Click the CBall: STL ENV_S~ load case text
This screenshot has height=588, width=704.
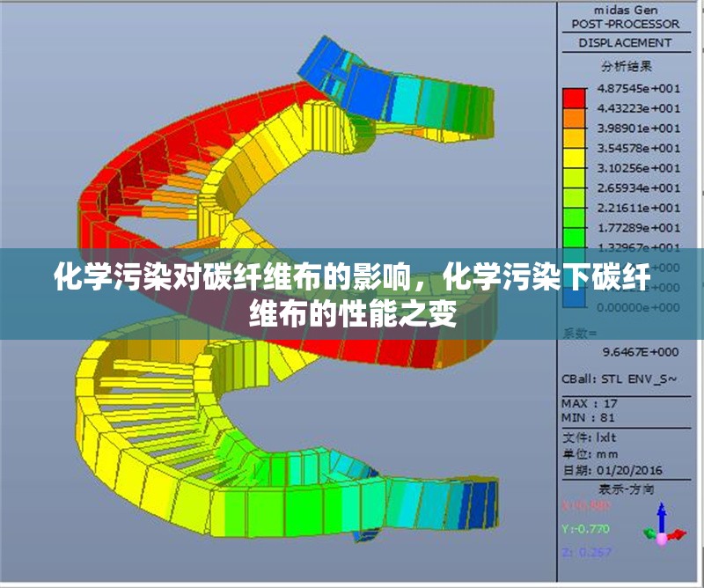click(620, 379)
